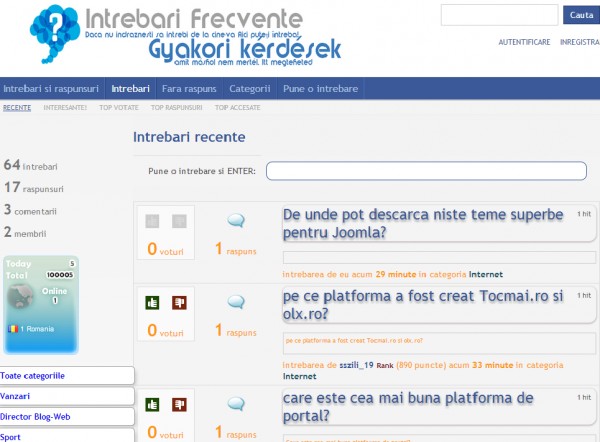
Task: Open the Fara raspuns tab
Action: pos(189,89)
